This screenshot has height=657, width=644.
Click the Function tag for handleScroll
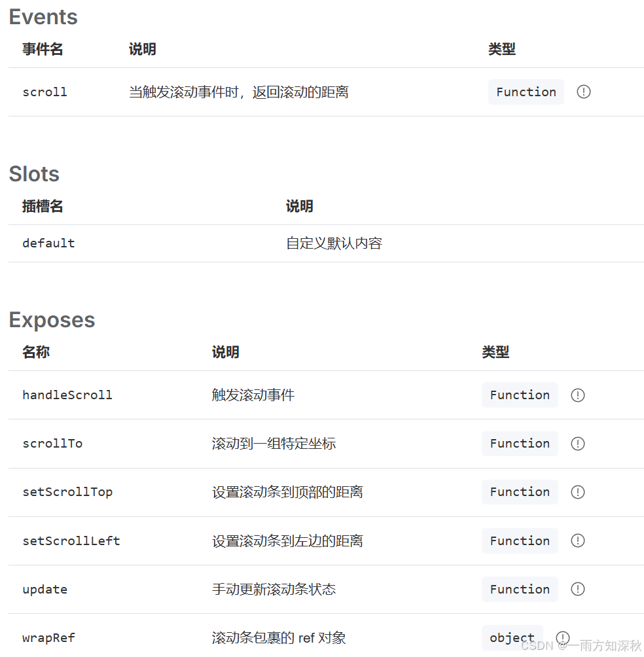point(520,395)
